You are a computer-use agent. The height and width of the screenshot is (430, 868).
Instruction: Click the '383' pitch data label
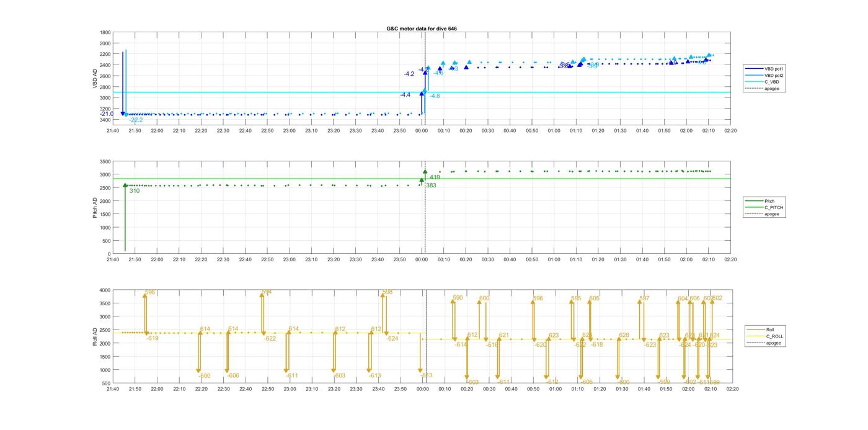431,185
